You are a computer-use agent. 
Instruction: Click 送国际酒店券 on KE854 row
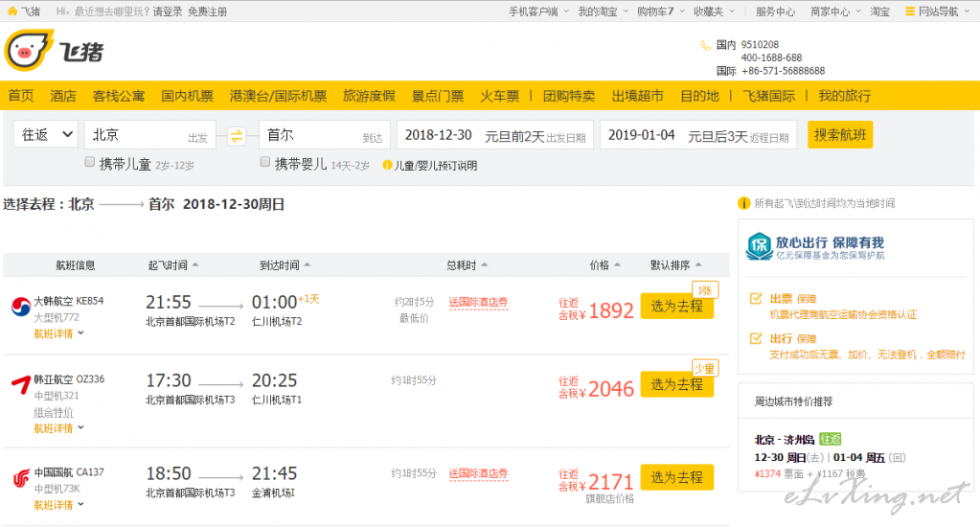(x=478, y=302)
